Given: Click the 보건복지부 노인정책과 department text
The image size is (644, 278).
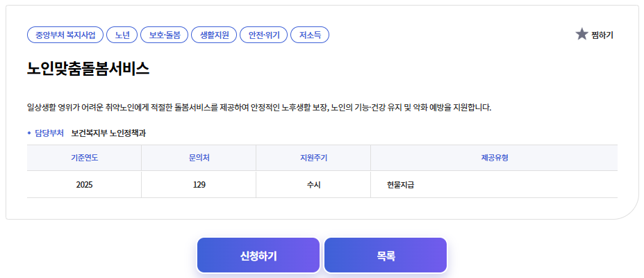Looking at the screenshot, I should [x=108, y=133].
